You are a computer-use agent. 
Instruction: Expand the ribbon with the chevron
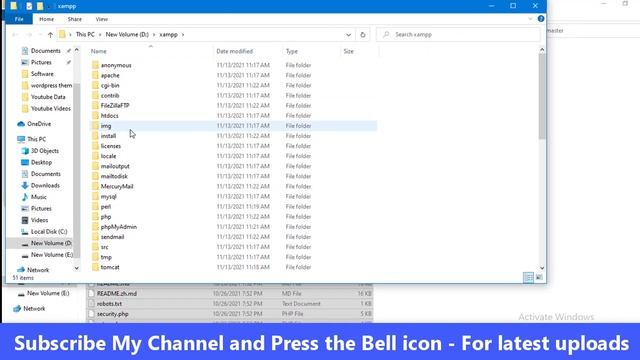530,19
